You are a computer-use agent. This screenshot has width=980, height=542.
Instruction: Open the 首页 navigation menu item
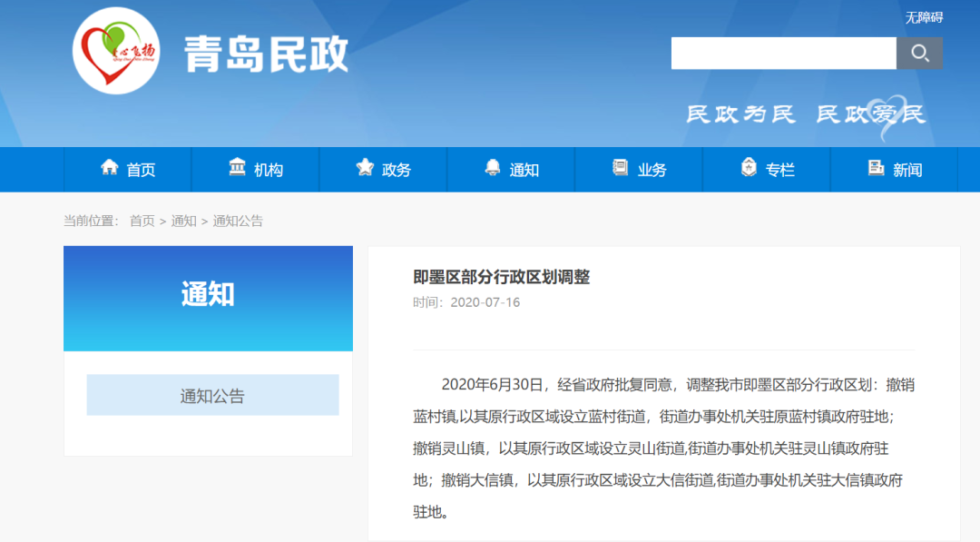coord(140,168)
